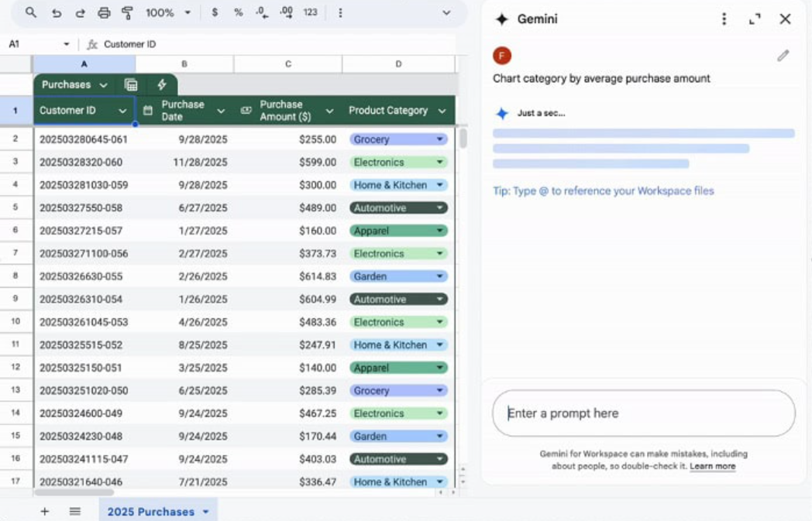Format as currency with dollar icon
Screen dimensions: 812x521
coord(215,13)
